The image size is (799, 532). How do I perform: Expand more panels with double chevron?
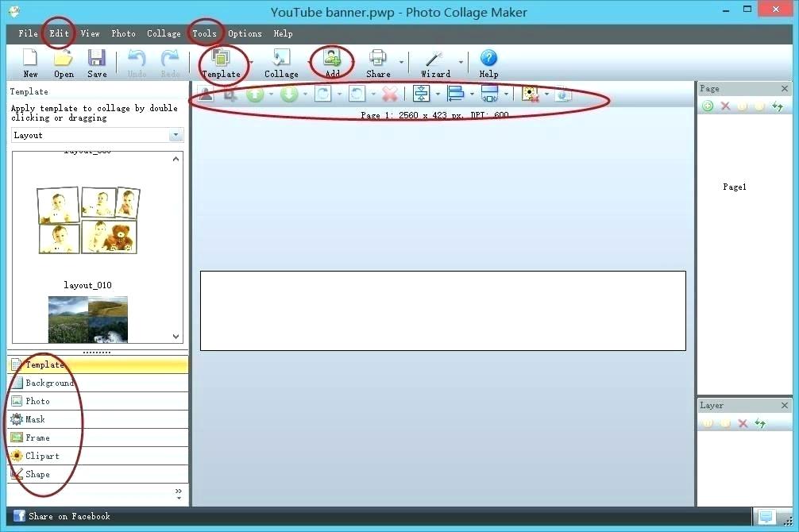tap(179, 493)
